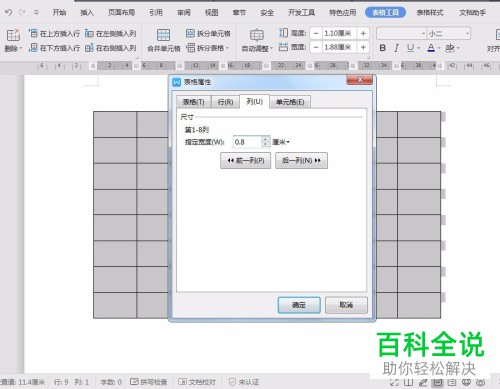The width and height of the screenshot is (500, 389).
Task: Open the 引用 ribbon tab
Action: point(156,13)
